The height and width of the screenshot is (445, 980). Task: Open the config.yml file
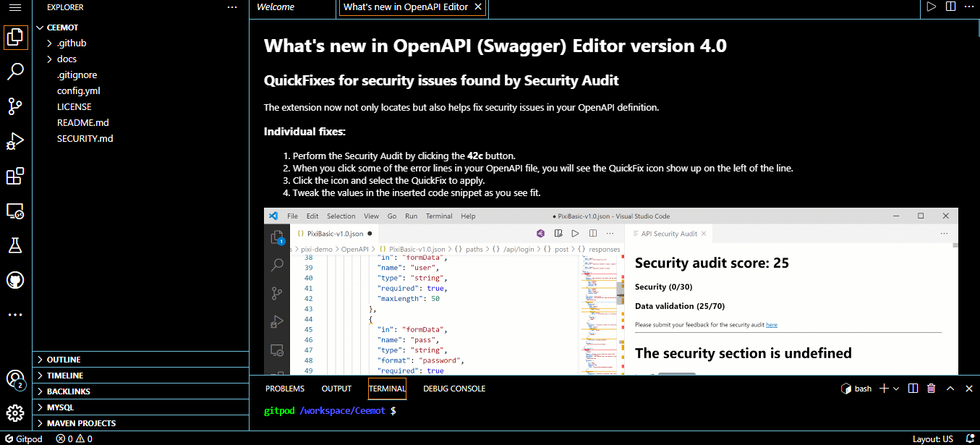[x=141, y=90]
